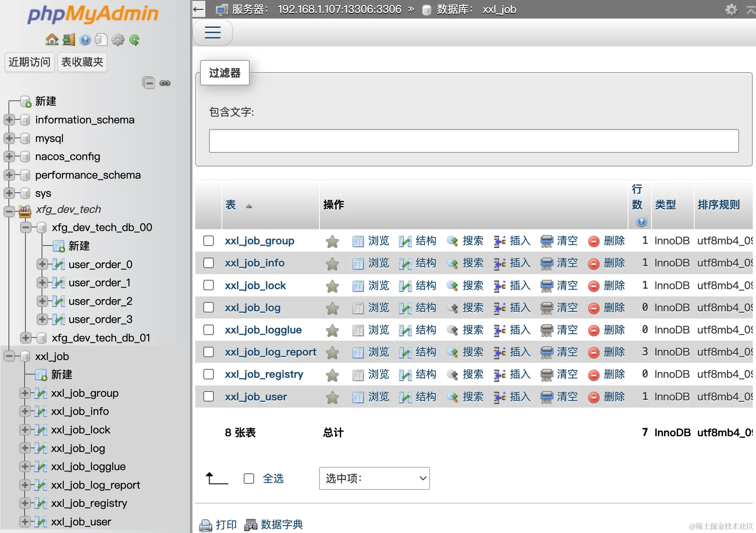Hide the navigation panel back arrow

point(198,9)
